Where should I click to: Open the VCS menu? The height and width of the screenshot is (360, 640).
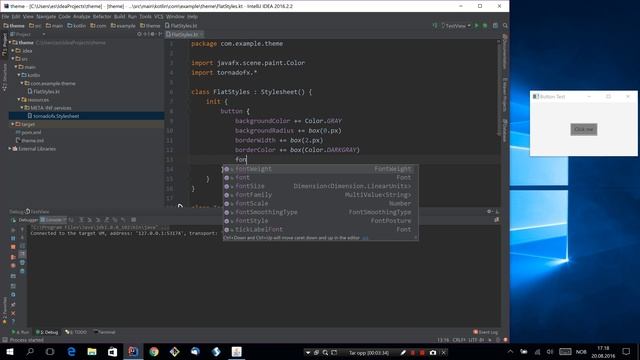[x=158, y=17]
